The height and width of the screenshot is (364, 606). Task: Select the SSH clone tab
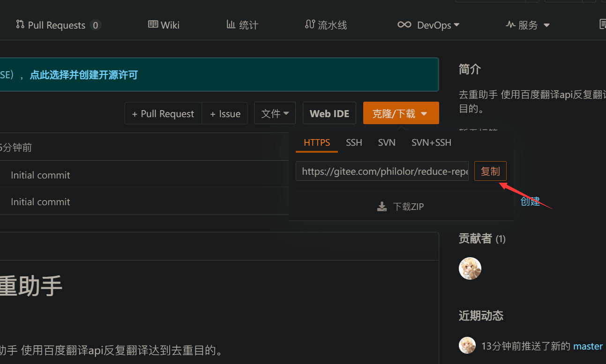(354, 142)
